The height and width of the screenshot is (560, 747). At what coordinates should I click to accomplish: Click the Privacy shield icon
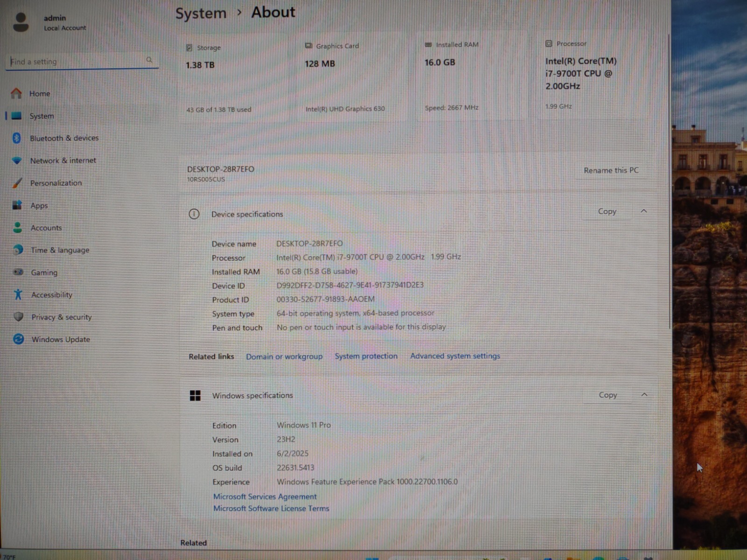pyautogui.click(x=19, y=317)
